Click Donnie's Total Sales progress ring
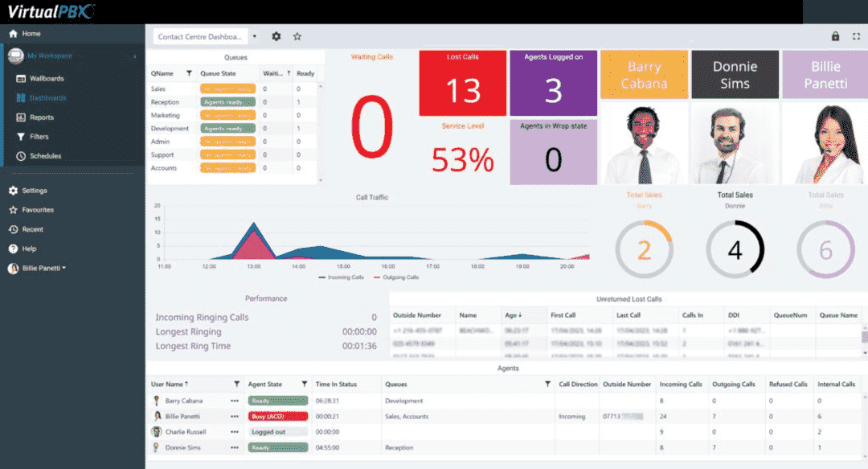Screen dimensions: 868x469 click(735, 249)
